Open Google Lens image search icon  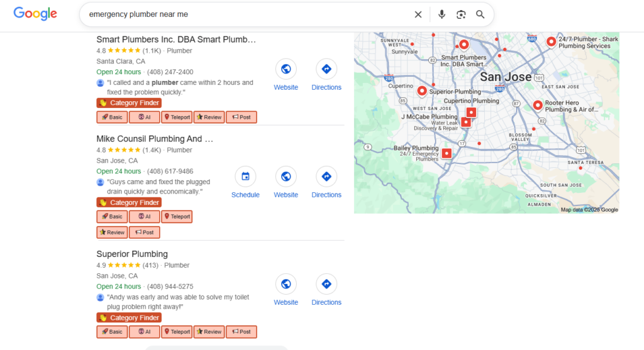click(461, 14)
